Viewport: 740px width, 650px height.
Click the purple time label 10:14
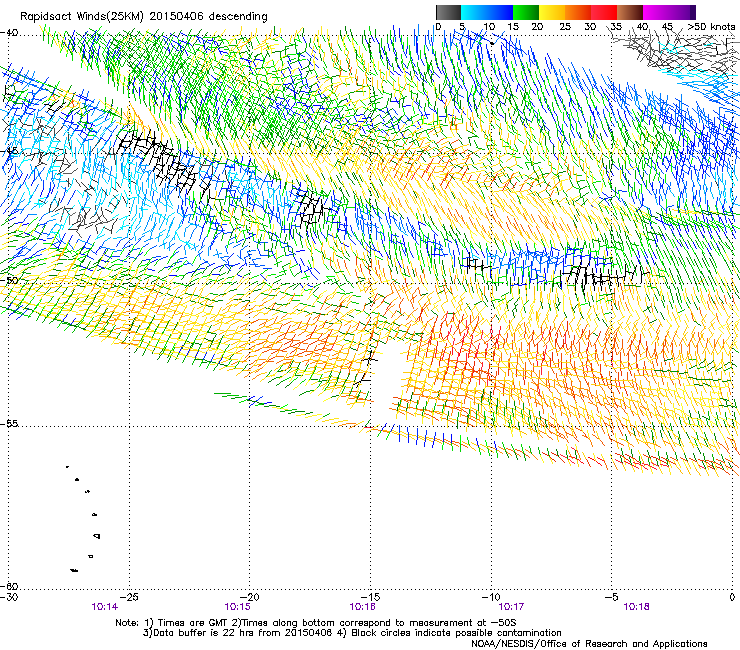105,607
